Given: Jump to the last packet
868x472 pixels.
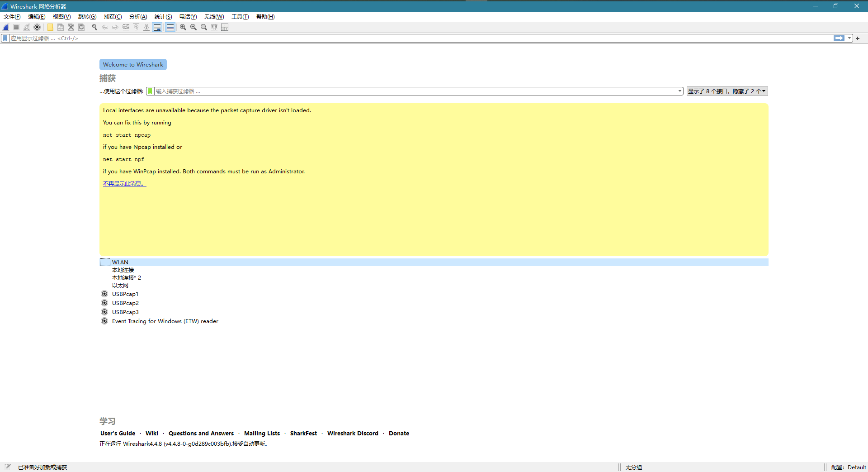Looking at the screenshot, I should coord(146,27).
